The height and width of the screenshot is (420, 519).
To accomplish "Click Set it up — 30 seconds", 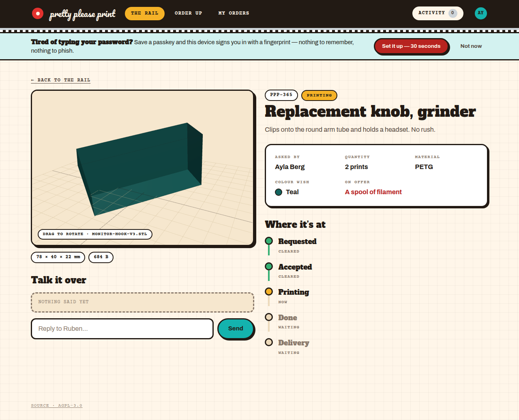I will 411,46.
